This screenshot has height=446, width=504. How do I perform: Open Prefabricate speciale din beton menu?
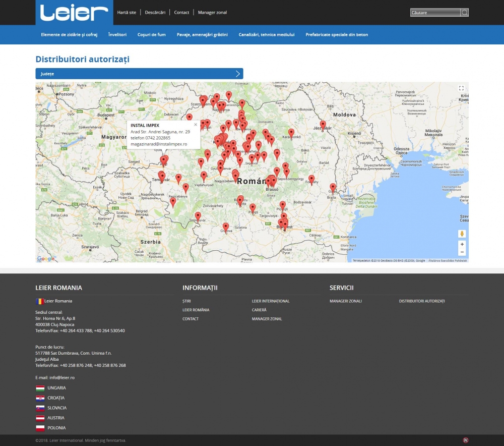[337, 35]
